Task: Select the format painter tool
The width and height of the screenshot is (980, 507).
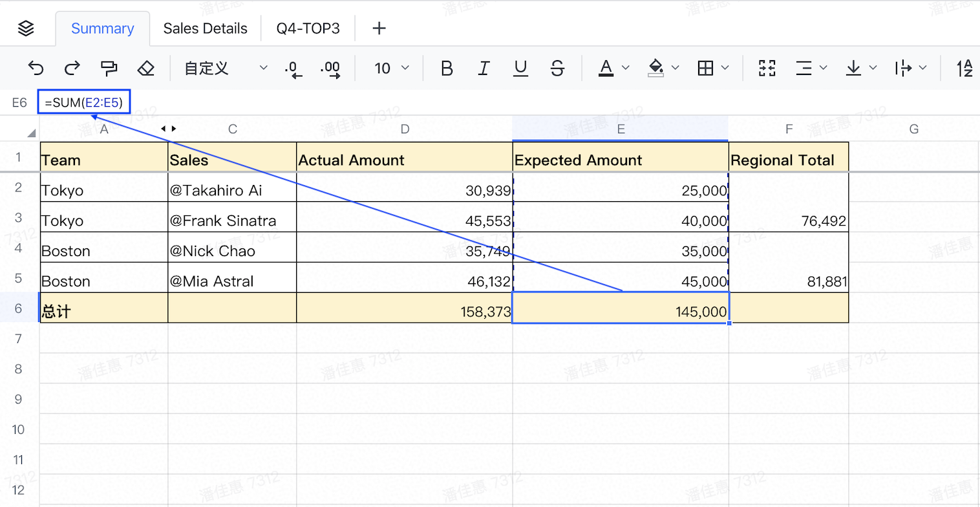Action: point(109,68)
